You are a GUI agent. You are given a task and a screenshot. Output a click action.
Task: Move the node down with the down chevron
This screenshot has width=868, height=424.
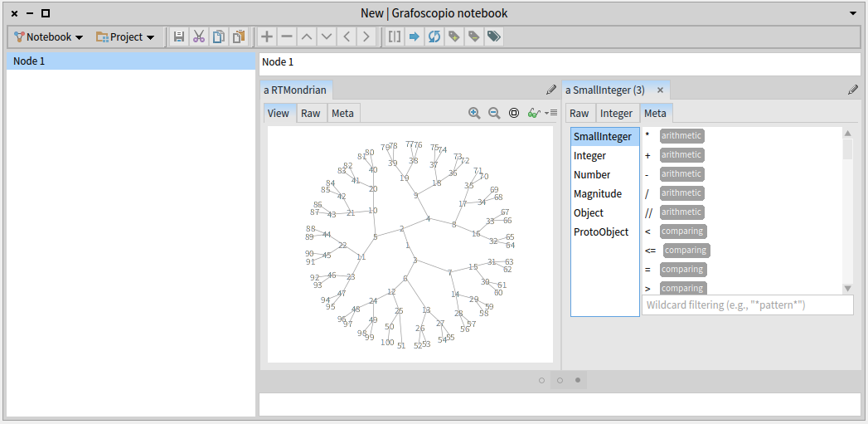tap(327, 37)
